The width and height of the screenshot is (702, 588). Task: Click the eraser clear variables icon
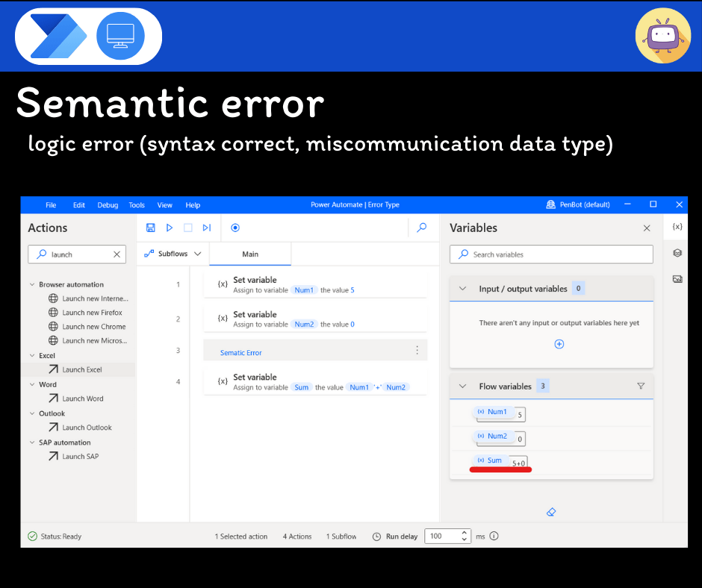click(551, 512)
